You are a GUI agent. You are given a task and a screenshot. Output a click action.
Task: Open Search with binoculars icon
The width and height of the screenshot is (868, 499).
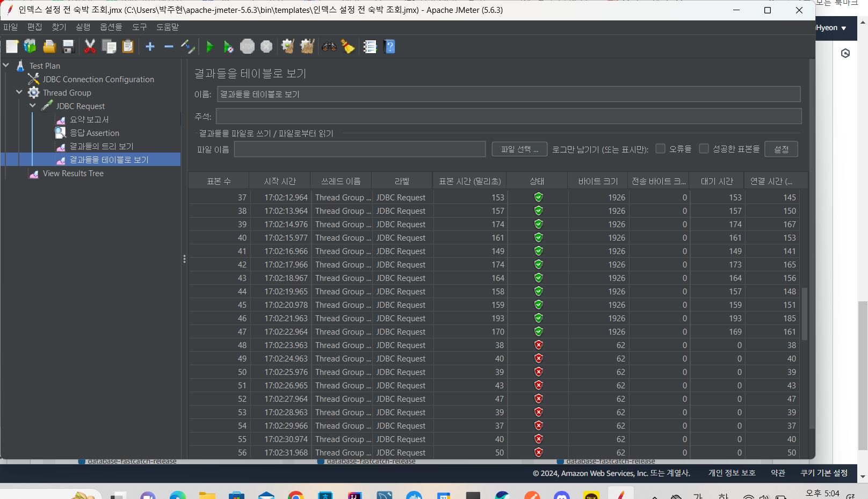tap(329, 47)
